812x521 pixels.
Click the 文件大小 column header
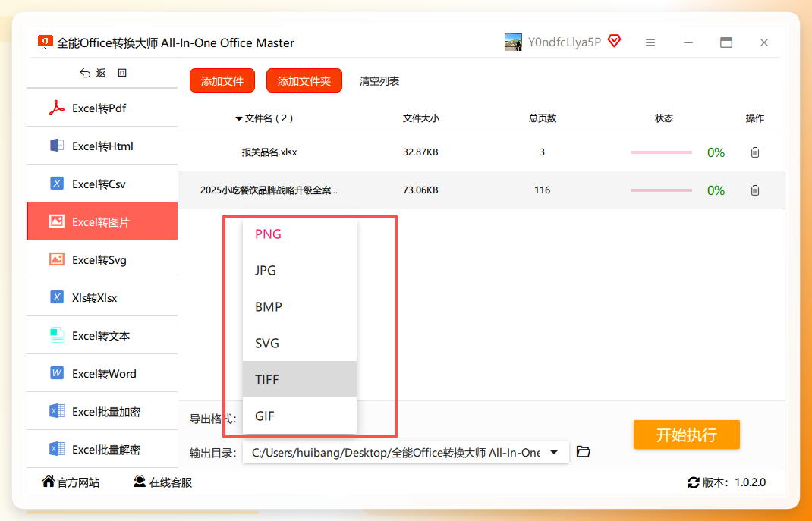coord(421,118)
